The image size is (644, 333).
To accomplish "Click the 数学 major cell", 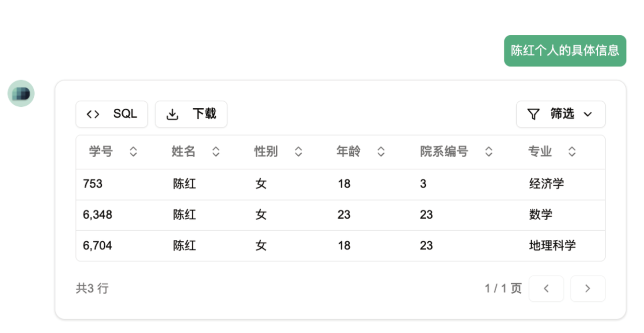I will tap(541, 215).
